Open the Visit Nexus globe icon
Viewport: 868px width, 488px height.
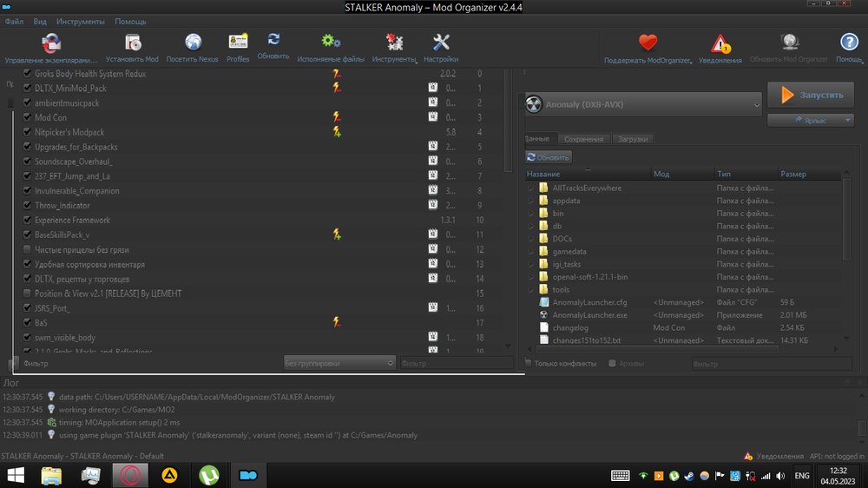pyautogui.click(x=193, y=43)
